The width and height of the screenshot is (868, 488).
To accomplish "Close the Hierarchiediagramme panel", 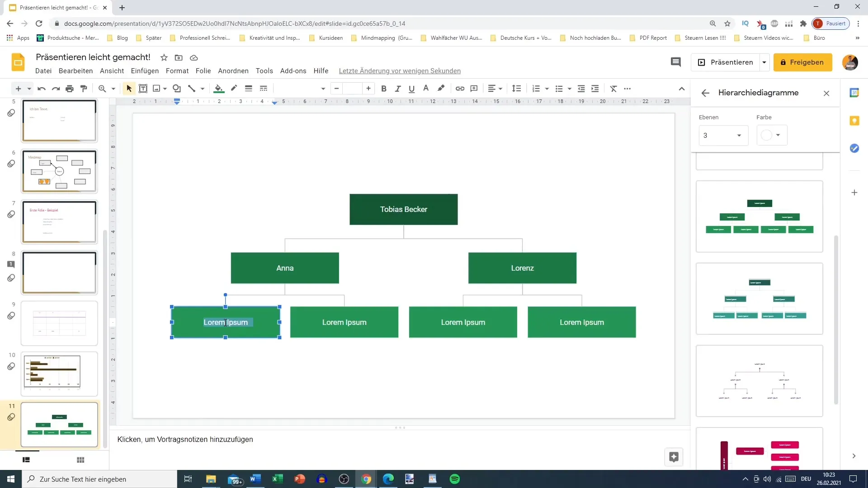I will pos(826,93).
